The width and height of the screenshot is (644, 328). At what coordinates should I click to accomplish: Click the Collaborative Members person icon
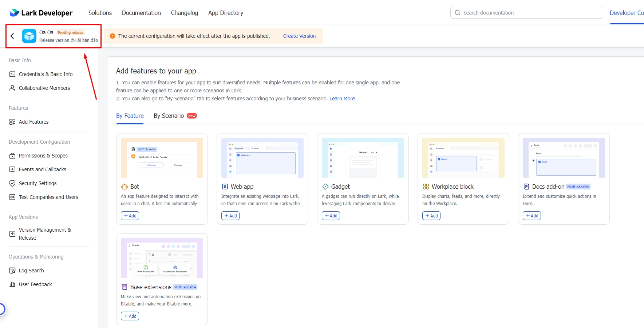(12, 88)
